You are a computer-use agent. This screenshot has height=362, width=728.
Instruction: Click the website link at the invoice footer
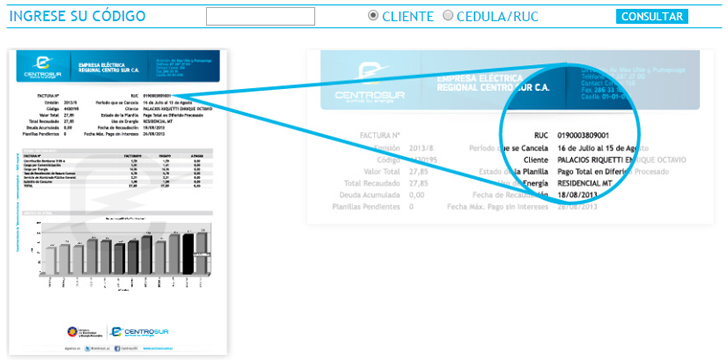tap(158, 349)
